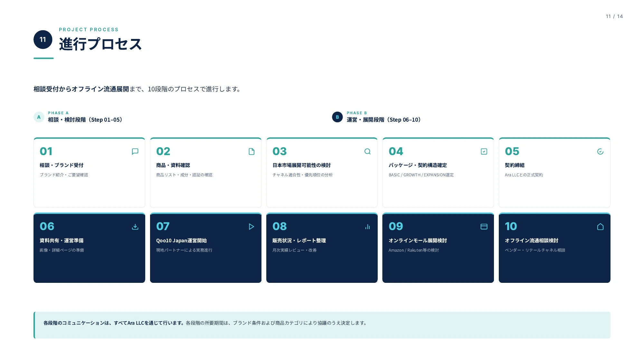Open the Qoo10 Japan運営開始 card title
Screen dimensions: 644x362
(181, 241)
